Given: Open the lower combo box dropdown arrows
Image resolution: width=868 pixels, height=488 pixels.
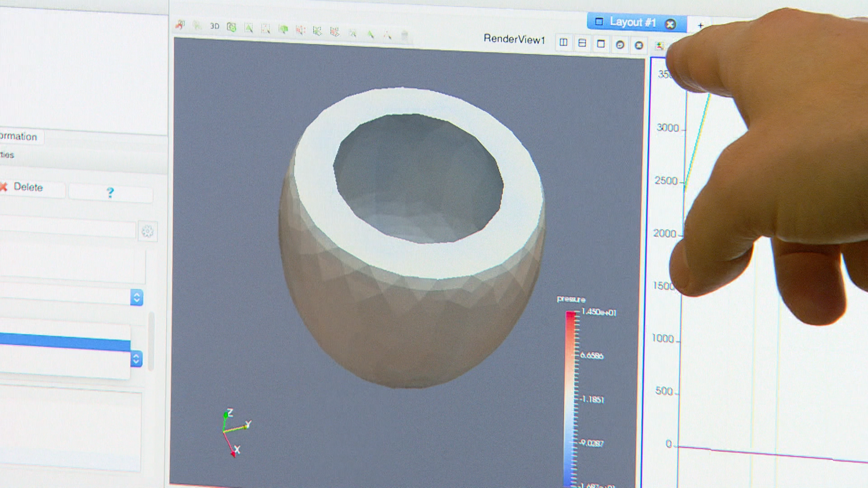Looking at the screenshot, I should [136, 359].
